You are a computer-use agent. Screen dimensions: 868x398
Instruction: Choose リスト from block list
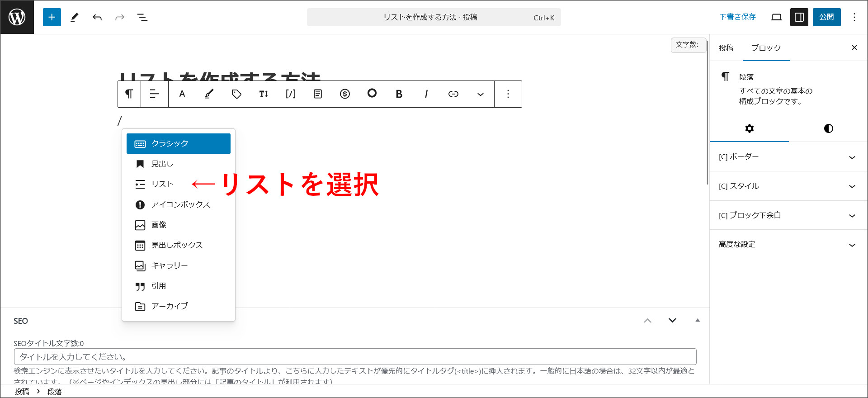click(x=179, y=184)
